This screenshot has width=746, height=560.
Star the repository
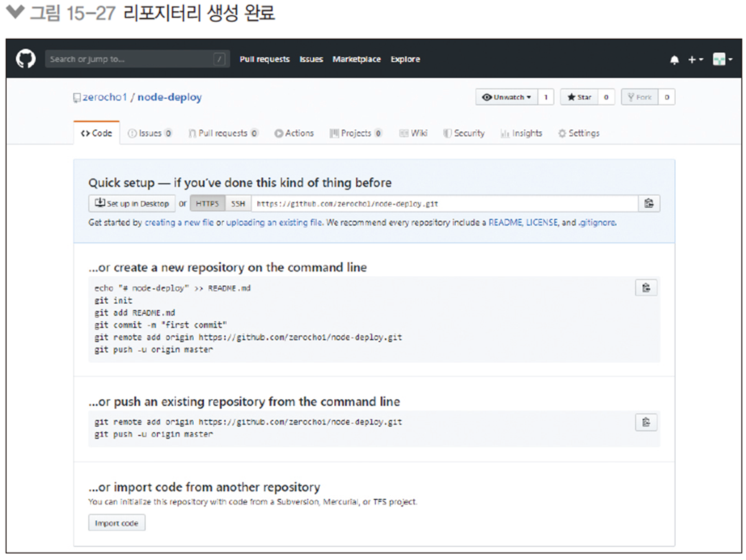click(579, 97)
